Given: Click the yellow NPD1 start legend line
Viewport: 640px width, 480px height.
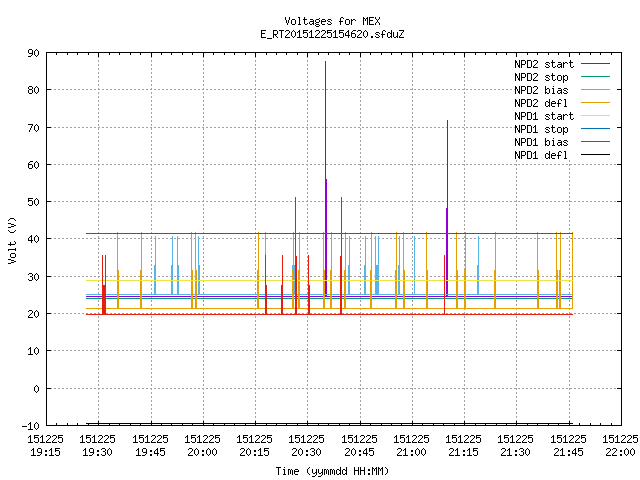Looking at the screenshot, I should point(595,116).
